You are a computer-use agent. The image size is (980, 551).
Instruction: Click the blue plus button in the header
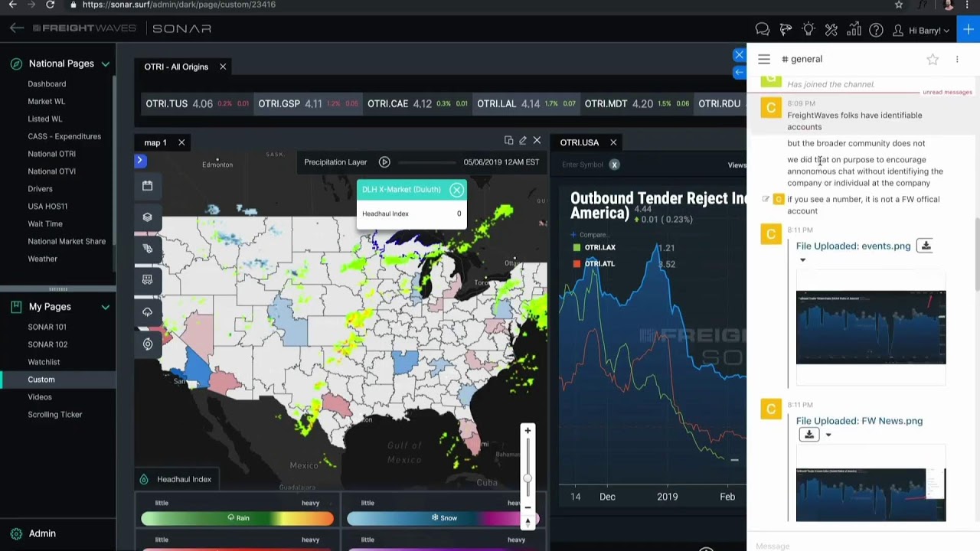pos(969,30)
